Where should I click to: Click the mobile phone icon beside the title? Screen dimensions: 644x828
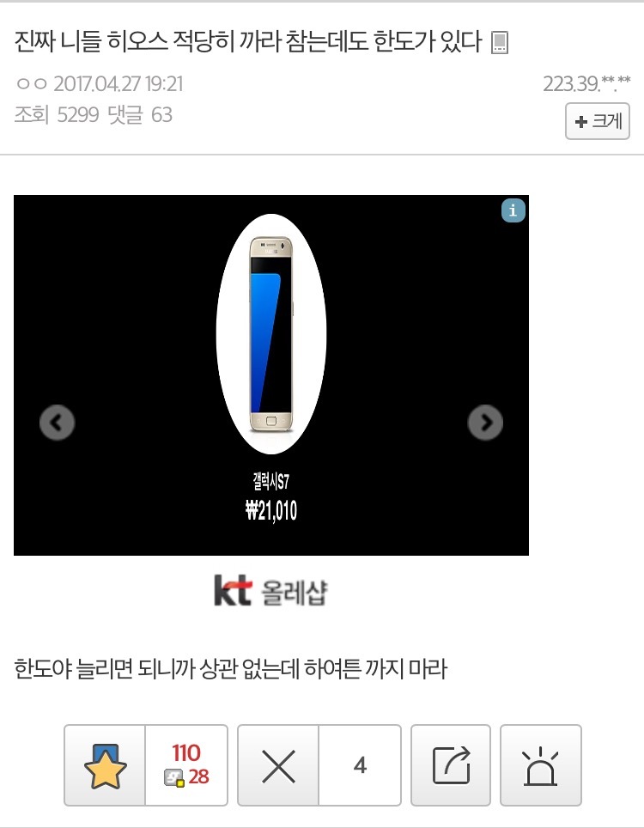coord(500,43)
